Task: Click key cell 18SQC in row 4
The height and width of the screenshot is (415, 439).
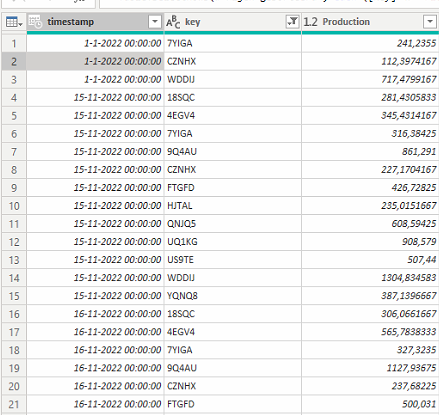Action: 233,97
